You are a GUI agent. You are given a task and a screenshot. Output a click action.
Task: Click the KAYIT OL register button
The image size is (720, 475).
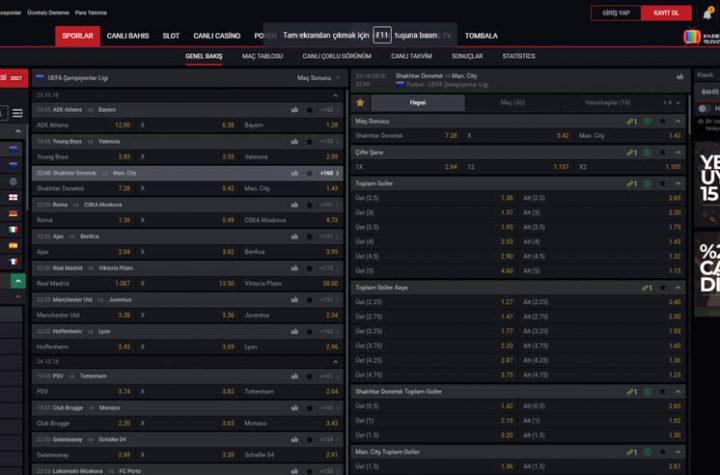666,13
